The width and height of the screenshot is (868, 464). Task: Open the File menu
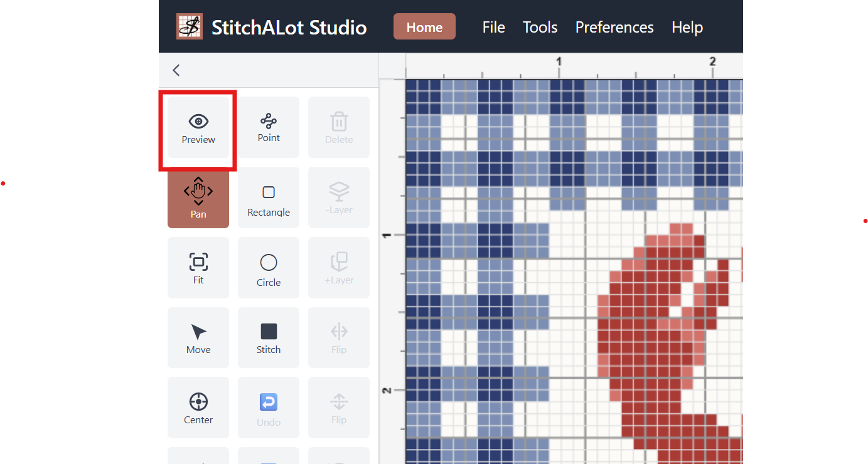pos(493,27)
